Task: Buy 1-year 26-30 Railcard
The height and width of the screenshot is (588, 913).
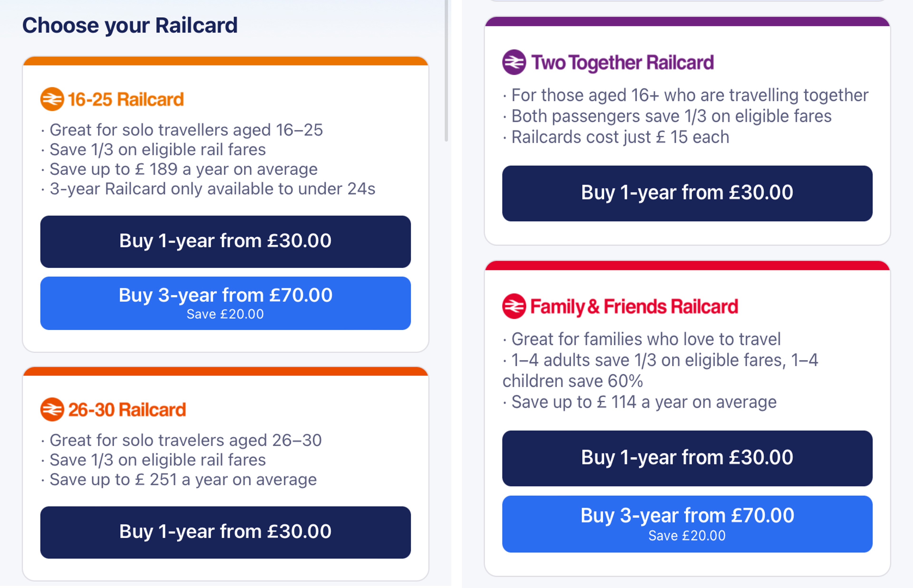Action: (x=225, y=532)
